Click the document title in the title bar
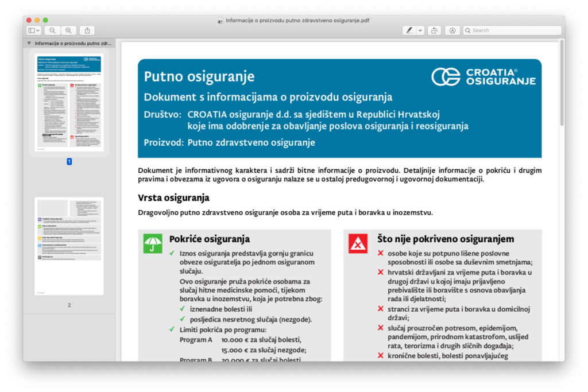 point(297,20)
